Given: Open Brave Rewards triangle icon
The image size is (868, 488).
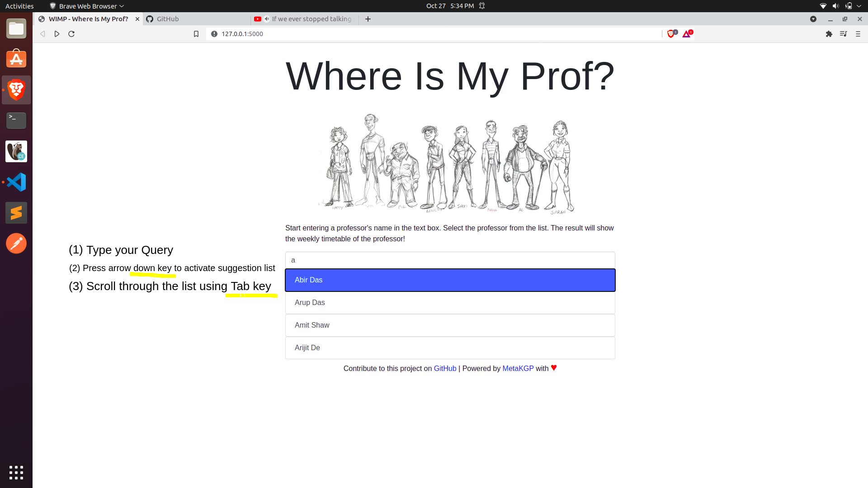Looking at the screenshot, I should 687,34.
